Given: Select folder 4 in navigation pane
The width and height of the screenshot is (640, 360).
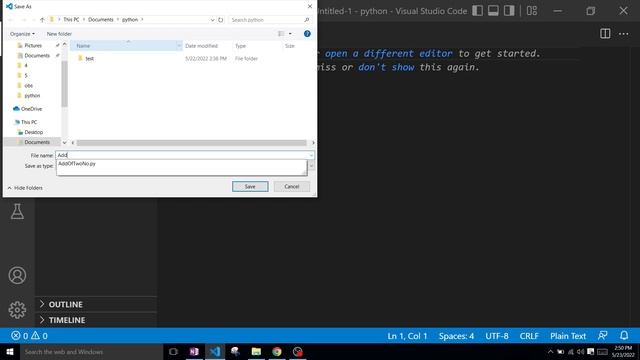Looking at the screenshot, I should 26,65.
